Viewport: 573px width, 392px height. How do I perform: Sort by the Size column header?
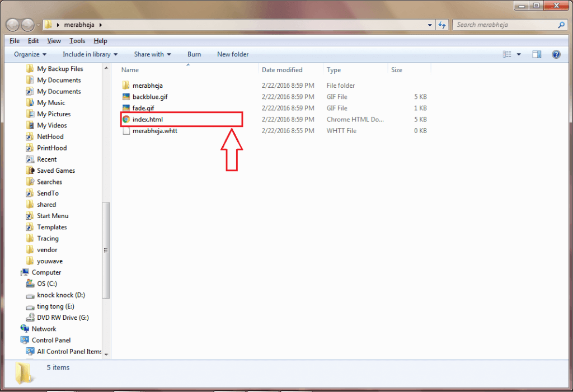pyautogui.click(x=409, y=70)
